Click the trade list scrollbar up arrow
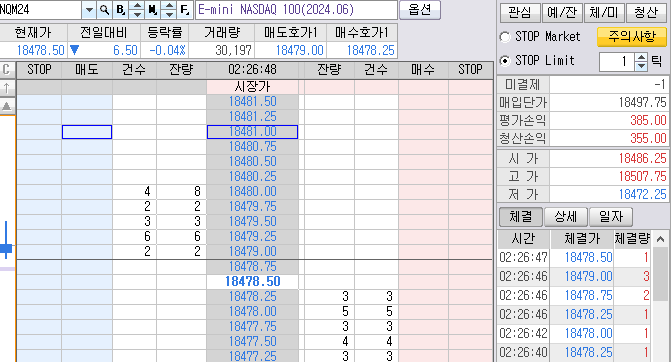This screenshot has width=671, height=362. pos(660,239)
